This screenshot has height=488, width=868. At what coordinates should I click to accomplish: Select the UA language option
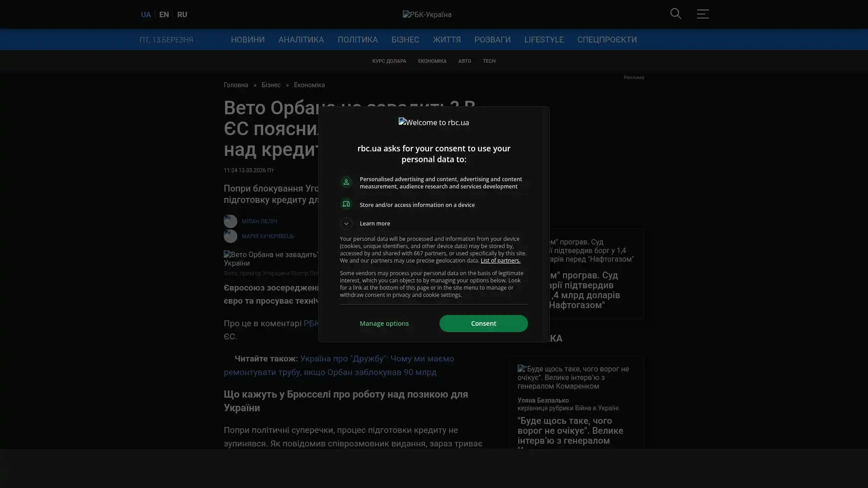(x=146, y=14)
